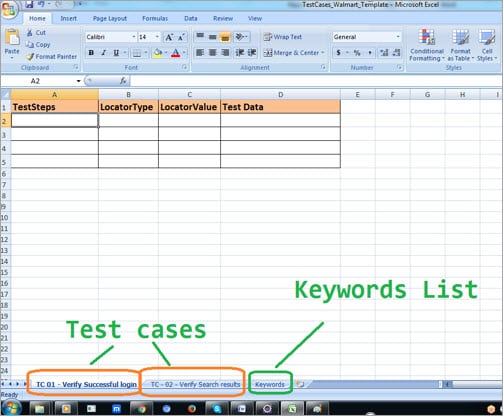This screenshot has height=416, width=503.
Task: Click Wrap Text button
Action: 283,37
